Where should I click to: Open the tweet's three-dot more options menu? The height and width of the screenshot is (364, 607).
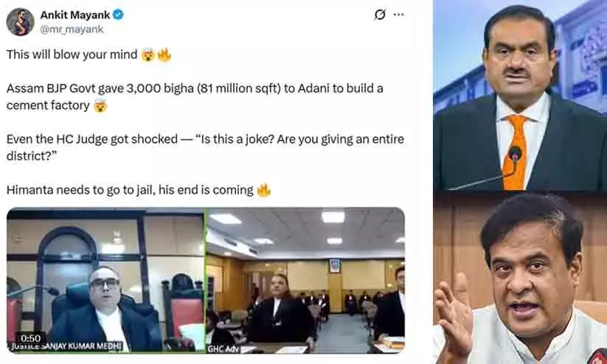(398, 15)
